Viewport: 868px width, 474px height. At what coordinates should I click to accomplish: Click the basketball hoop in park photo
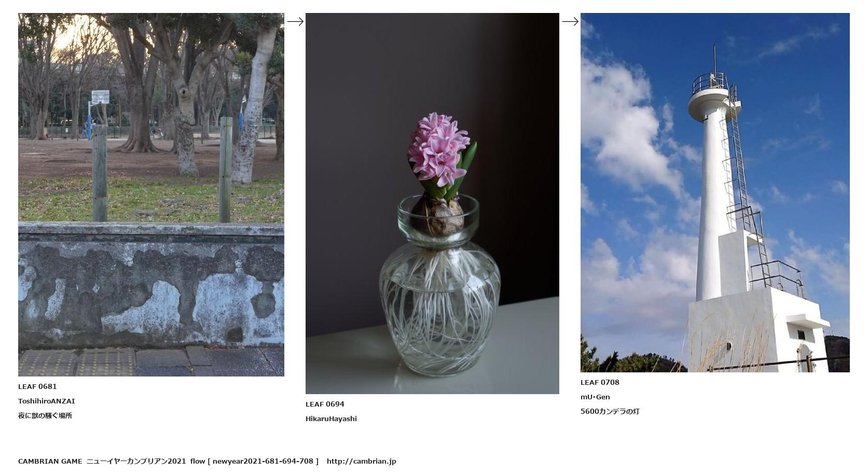(x=100, y=97)
